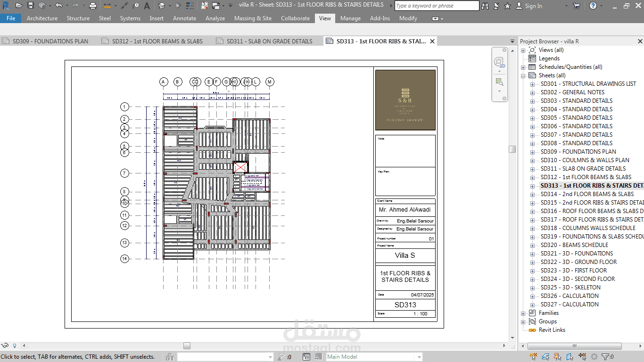
Task: Click the drawing area horizontal scrollbar thumb
Action: (187, 346)
